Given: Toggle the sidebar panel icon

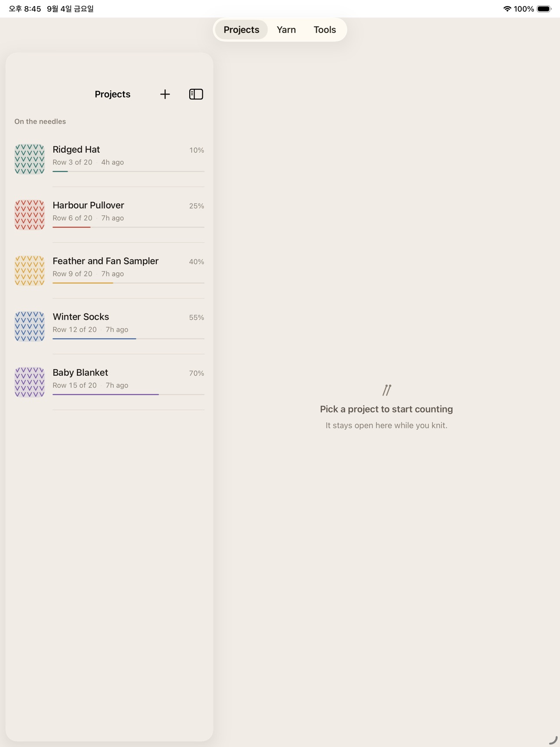Looking at the screenshot, I should pos(196,94).
